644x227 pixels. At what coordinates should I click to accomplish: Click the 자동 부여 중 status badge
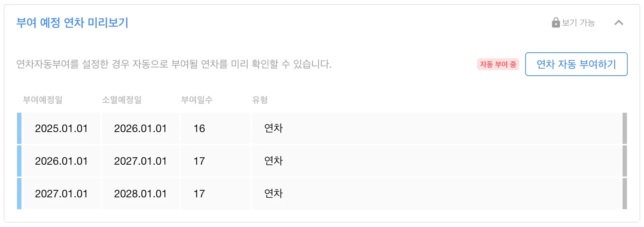coord(498,64)
